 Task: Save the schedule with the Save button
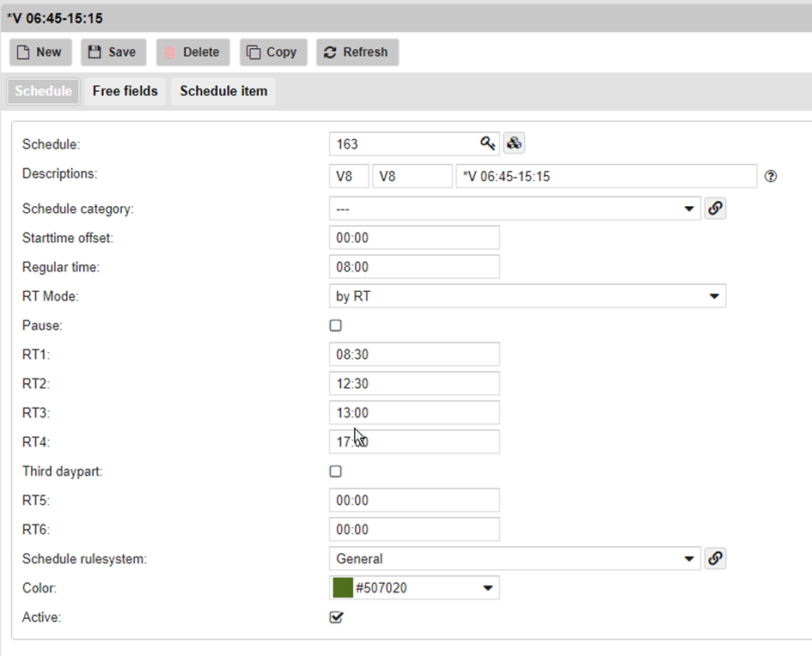[113, 52]
